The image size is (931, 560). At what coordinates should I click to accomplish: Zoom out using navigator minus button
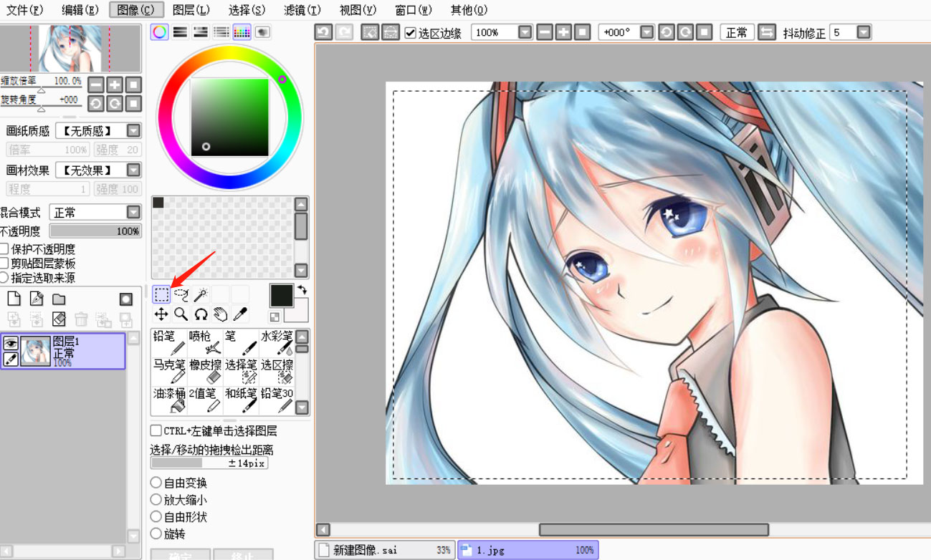pos(96,85)
